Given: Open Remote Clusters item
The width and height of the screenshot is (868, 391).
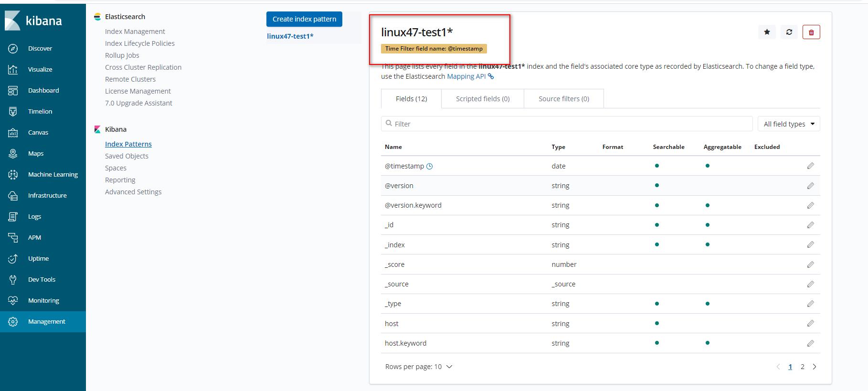Looking at the screenshot, I should click(130, 79).
